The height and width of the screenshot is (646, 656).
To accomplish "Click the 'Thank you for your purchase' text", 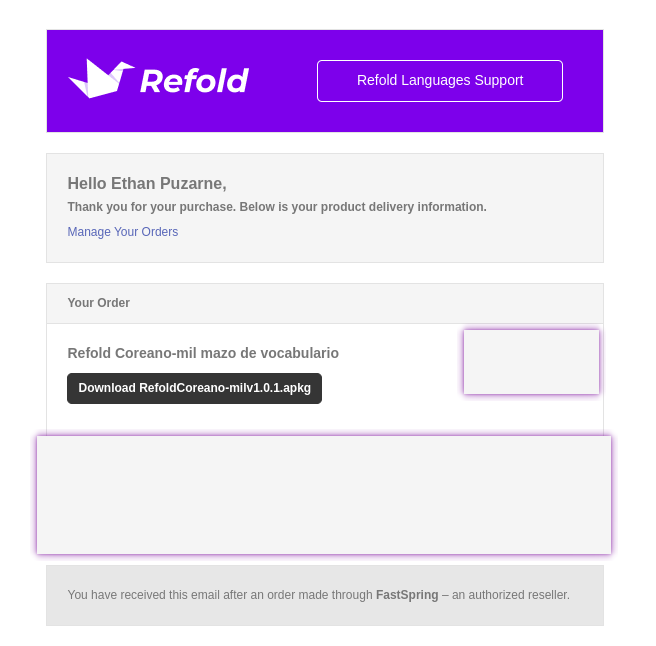I will point(150,207).
